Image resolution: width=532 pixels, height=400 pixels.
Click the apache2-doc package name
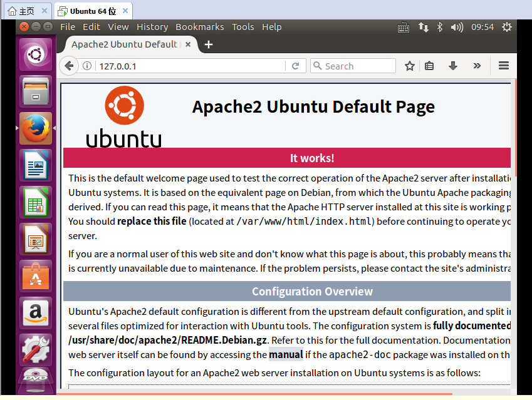coord(360,354)
